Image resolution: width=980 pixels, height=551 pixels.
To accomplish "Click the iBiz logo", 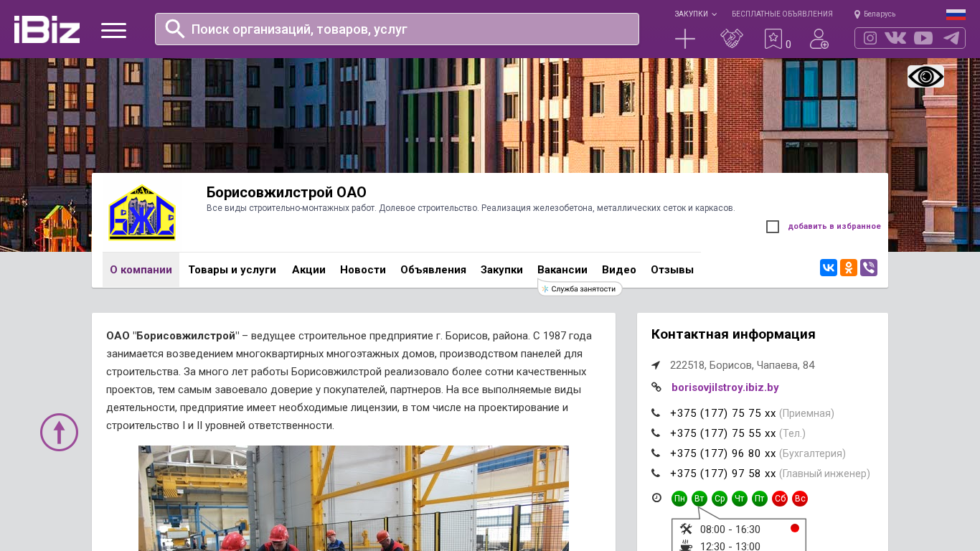I will [x=47, y=29].
